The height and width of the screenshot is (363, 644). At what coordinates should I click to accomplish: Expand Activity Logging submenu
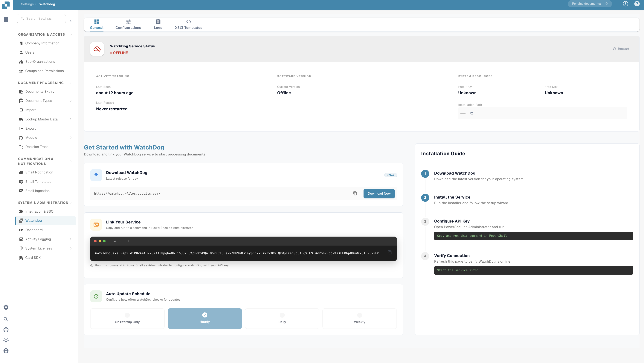tap(71, 239)
